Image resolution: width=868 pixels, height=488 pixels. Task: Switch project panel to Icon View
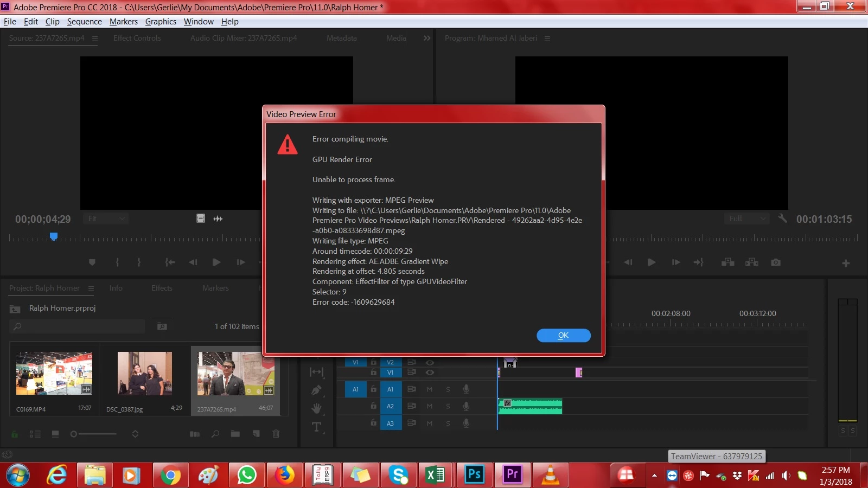[x=55, y=434]
